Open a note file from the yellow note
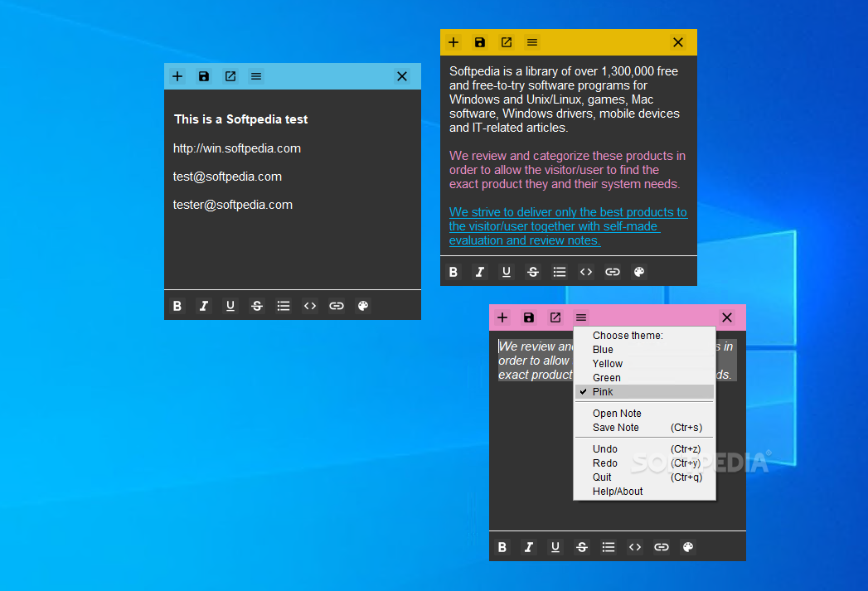The width and height of the screenshot is (868, 591). point(507,42)
